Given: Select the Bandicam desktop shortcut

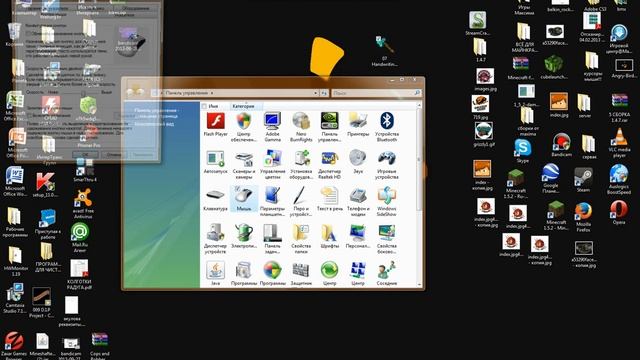Looking at the screenshot, I should [561, 145].
